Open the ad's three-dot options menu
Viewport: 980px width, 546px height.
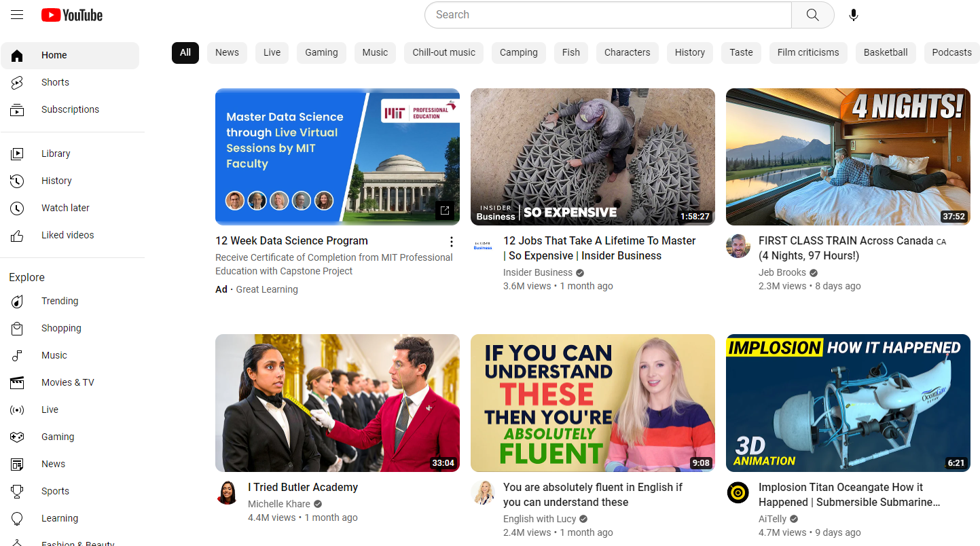coord(451,242)
